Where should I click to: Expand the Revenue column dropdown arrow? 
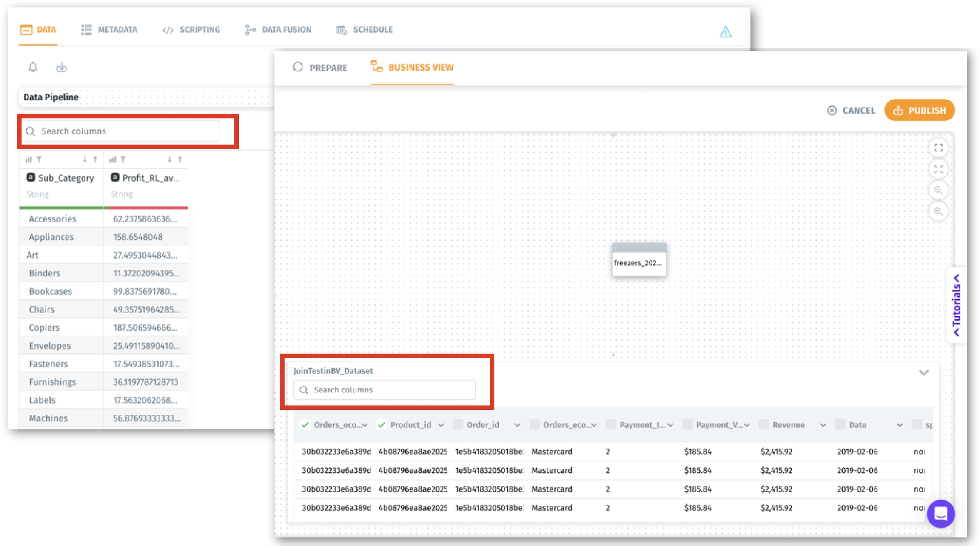[823, 425]
